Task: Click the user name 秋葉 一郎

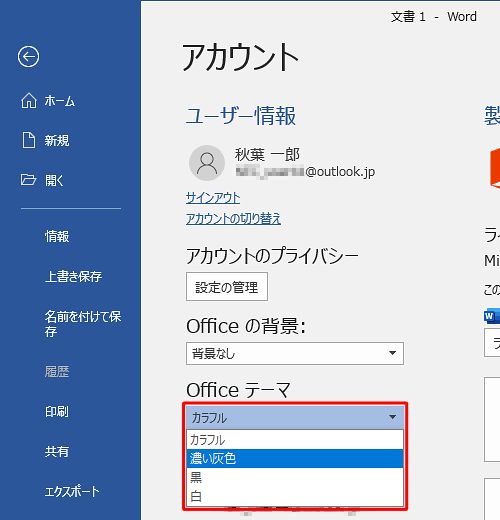Action: pyautogui.click(x=267, y=154)
